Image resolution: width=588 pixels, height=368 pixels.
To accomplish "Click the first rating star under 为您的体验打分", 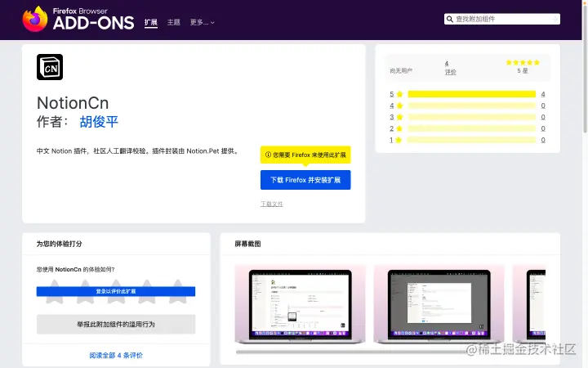I will pyautogui.click(x=55, y=291).
